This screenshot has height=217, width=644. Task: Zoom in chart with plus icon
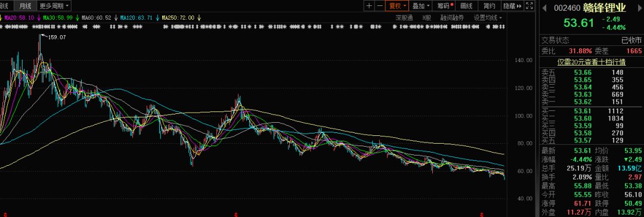click(369, 6)
